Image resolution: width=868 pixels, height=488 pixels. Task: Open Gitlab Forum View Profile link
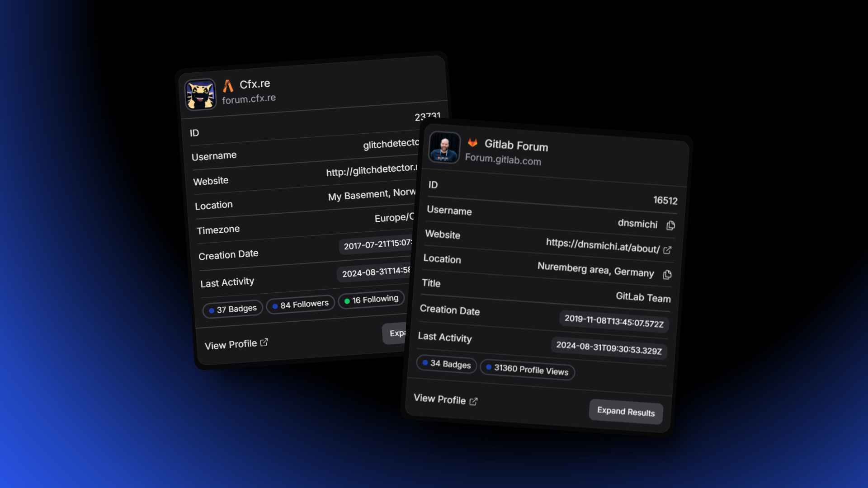coord(446,399)
